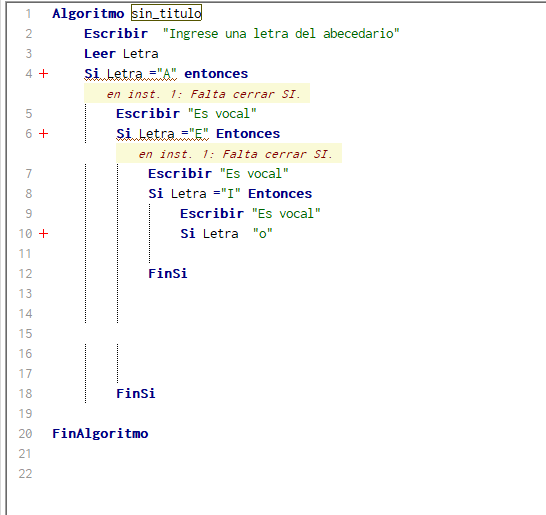Screen dimensions: 546x515
Task: Click the FinSi keyword on line 18
Action: tap(136, 393)
